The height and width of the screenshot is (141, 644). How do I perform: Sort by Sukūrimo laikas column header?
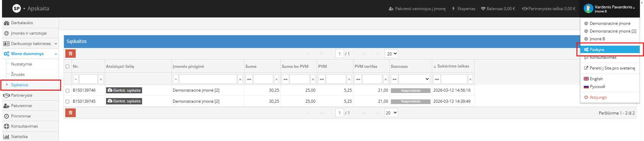click(x=453, y=66)
